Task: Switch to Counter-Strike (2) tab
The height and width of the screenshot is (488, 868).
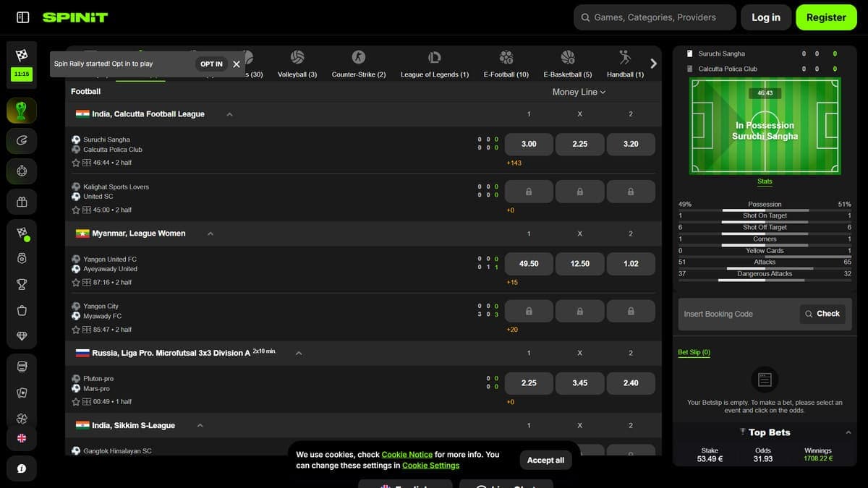Action: point(359,64)
